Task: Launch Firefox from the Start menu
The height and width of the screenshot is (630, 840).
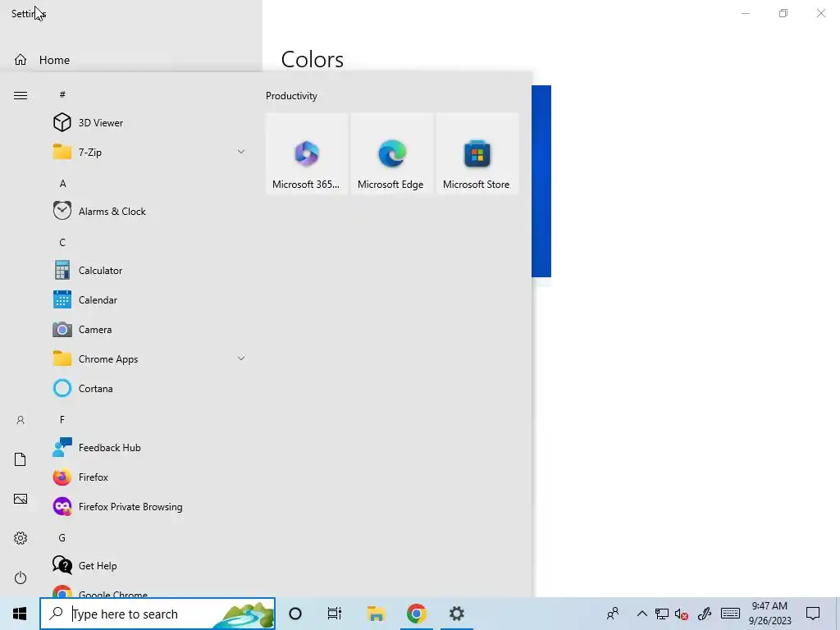Action: (150, 477)
